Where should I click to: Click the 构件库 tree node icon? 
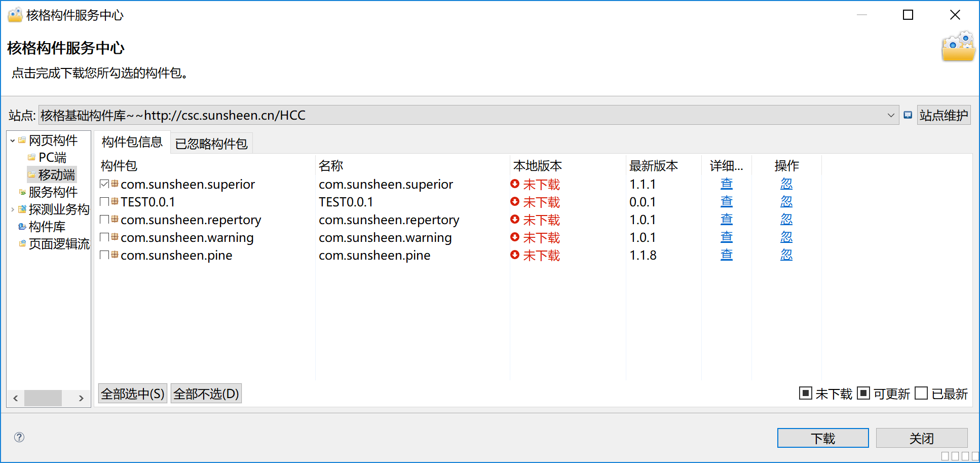(22, 227)
